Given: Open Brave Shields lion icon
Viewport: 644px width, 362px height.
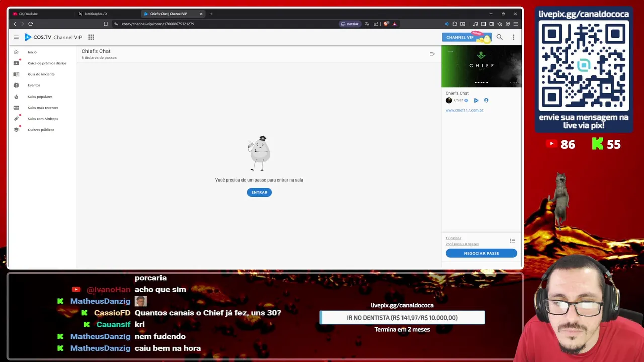Looking at the screenshot, I should pyautogui.click(x=386, y=24).
